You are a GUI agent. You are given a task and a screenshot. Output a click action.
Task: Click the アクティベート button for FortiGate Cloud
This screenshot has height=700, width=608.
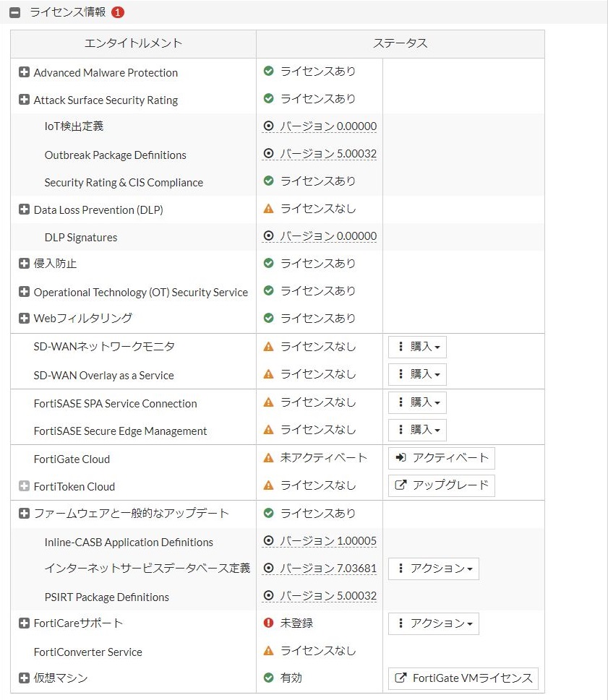pos(442,458)
